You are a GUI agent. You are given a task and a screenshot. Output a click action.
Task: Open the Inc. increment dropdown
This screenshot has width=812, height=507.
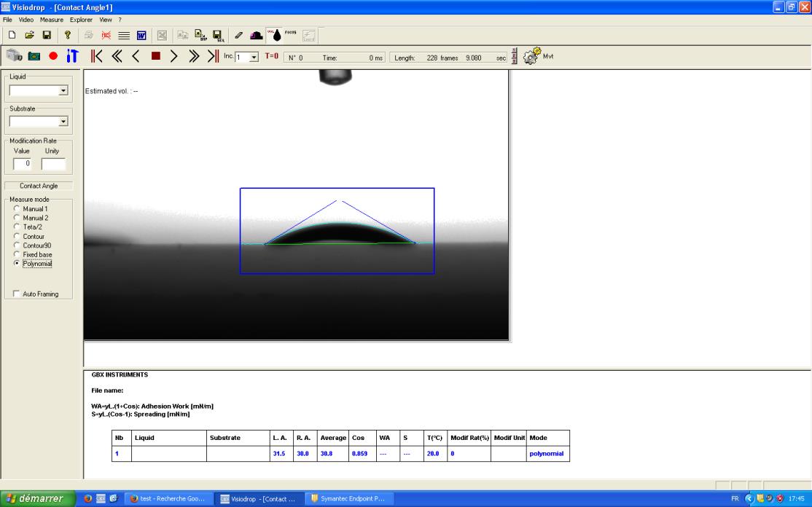[254, 58]
